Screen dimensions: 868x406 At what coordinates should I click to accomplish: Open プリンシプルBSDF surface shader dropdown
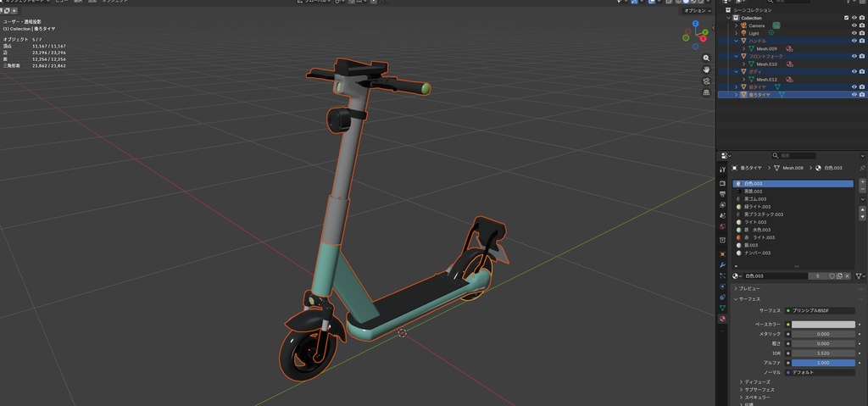(x=820, y=311)
